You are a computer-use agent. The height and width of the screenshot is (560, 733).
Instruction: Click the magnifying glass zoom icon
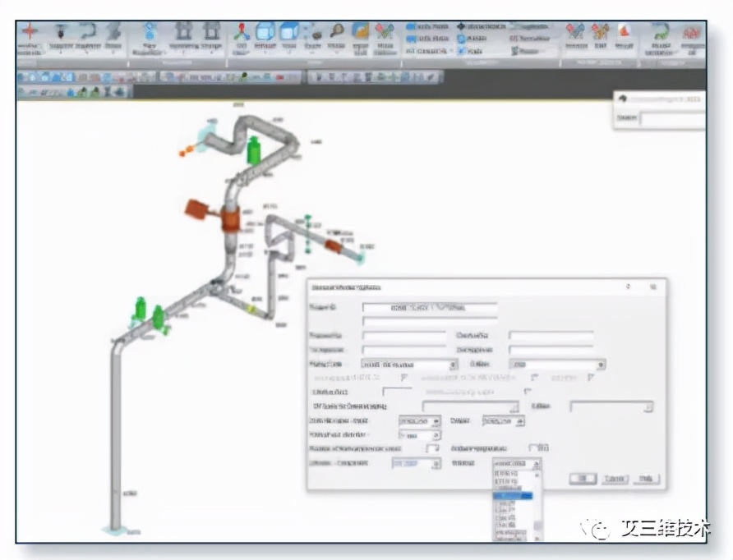pyautogui.click(x=337, y=31)
